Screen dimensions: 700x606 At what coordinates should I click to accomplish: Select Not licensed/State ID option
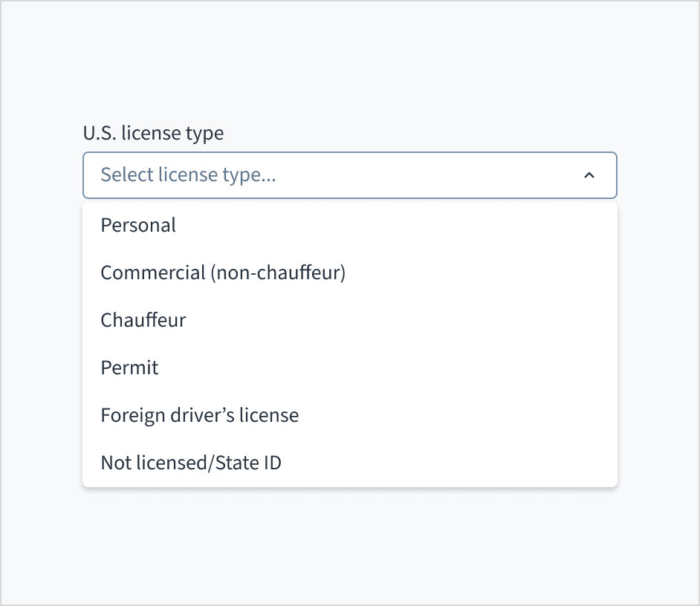[191, 463]
